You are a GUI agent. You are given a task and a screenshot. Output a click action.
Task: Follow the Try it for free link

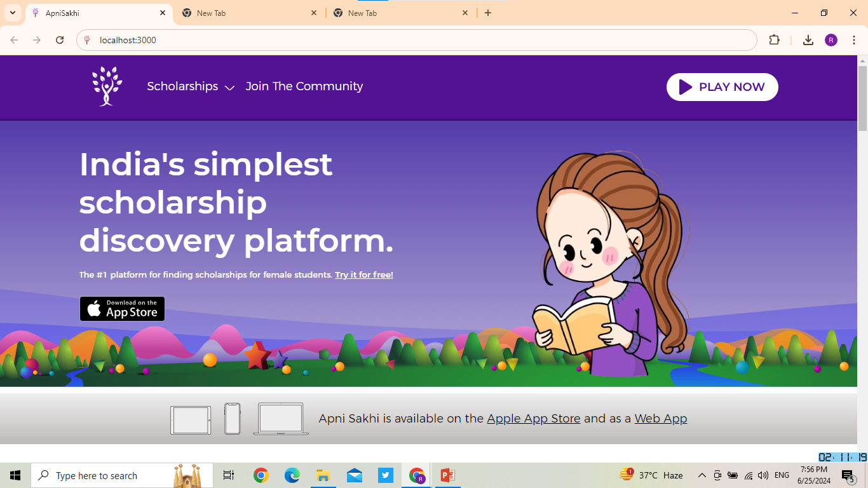(x=364, y=275)
